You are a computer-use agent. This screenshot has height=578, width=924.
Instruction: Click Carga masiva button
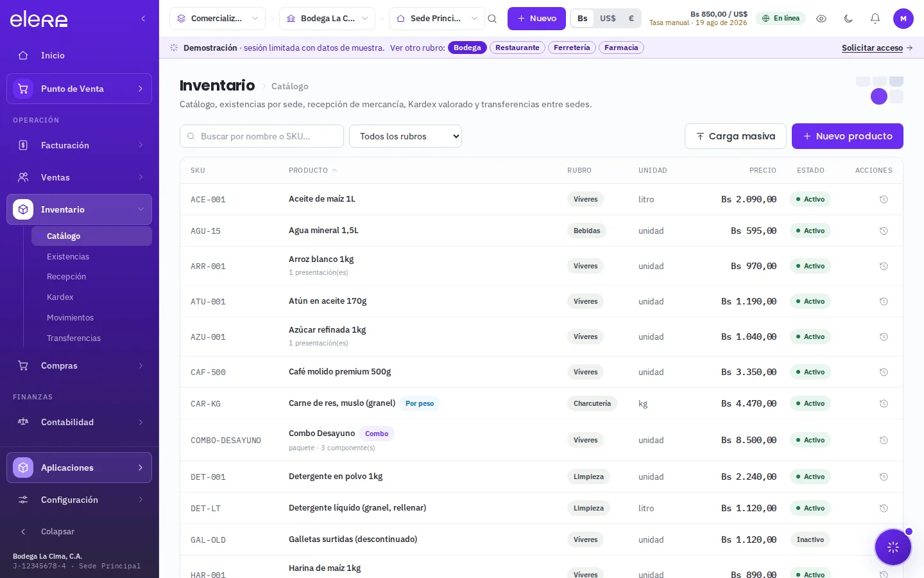pos(735,136)
